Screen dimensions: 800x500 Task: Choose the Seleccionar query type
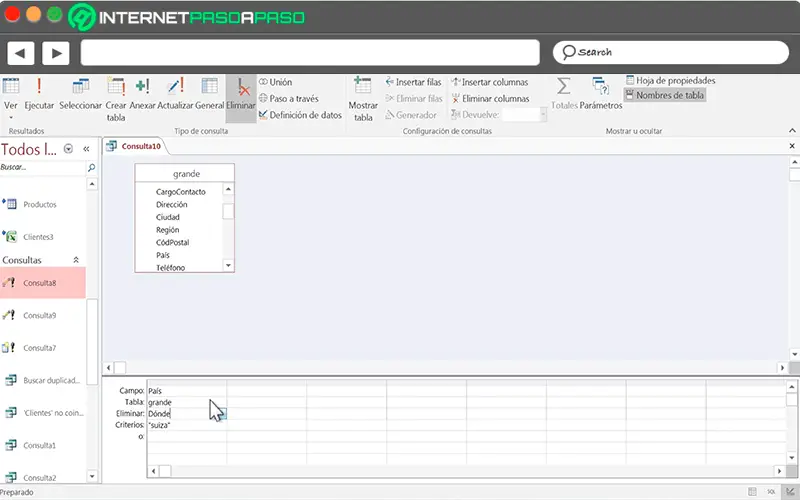point(81,95)
